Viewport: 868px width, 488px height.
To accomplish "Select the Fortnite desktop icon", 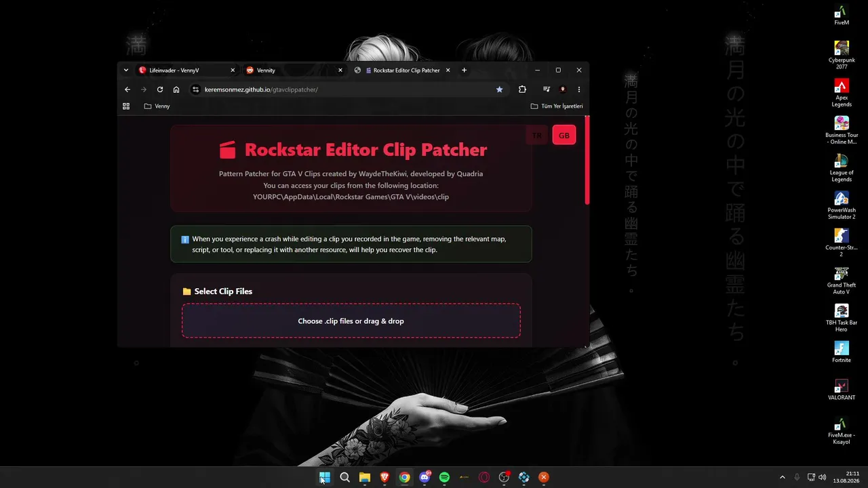I will 842,352.
